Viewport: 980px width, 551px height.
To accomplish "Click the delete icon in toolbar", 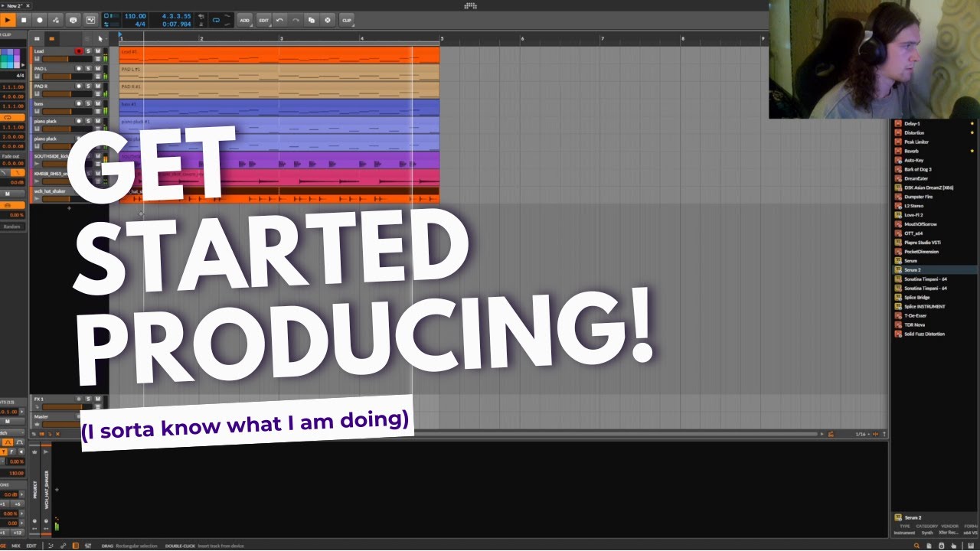I will point(328,19).
